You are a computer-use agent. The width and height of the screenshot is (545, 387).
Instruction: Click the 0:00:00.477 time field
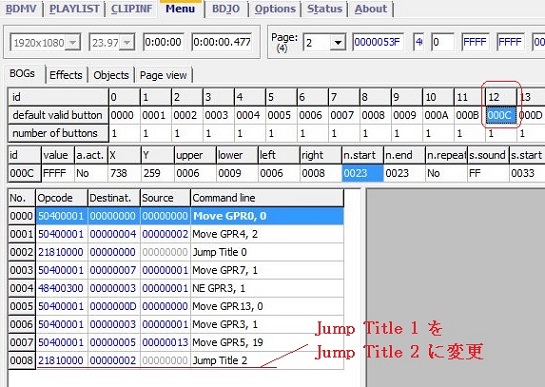coord(222,42)
